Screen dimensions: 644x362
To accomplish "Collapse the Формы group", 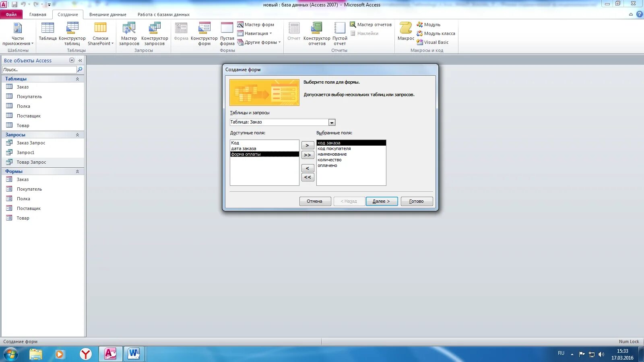I will coord(77,171).
